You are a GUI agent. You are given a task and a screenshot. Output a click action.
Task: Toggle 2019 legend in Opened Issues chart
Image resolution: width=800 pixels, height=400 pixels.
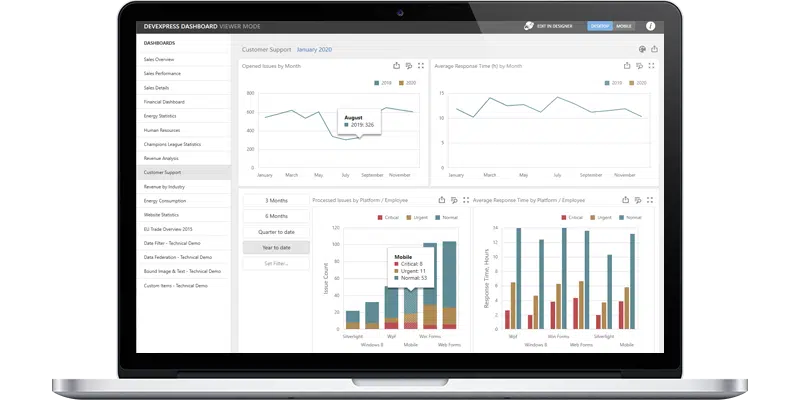[383, 83]
